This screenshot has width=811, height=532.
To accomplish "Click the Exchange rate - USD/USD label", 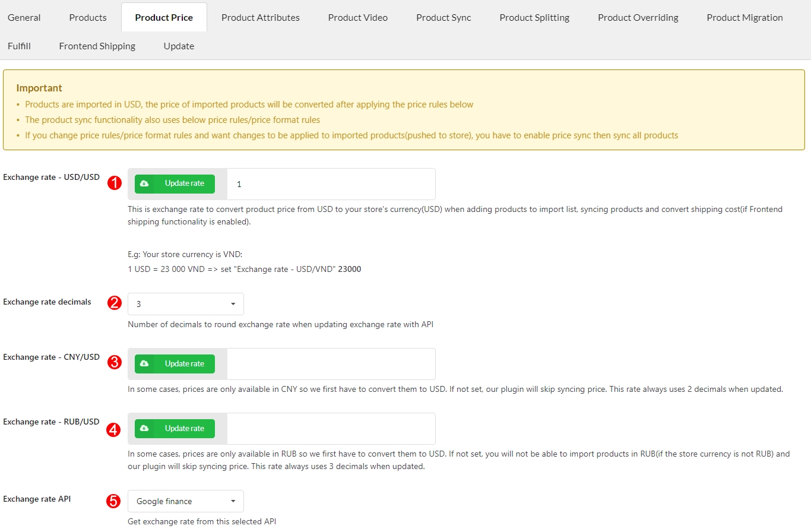I will 52,177.
